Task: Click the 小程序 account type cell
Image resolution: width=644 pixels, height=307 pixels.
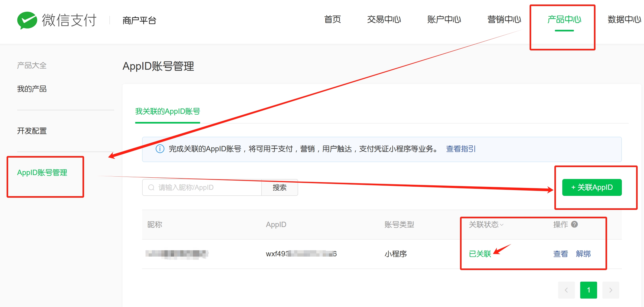Action: (x=395, y=254)
